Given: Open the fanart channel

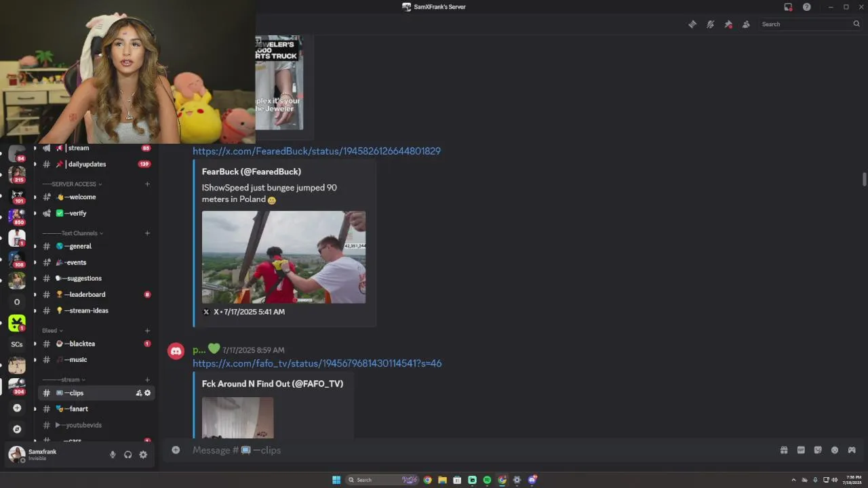Looking at the screenshot, I should click(x=96, y=409).
